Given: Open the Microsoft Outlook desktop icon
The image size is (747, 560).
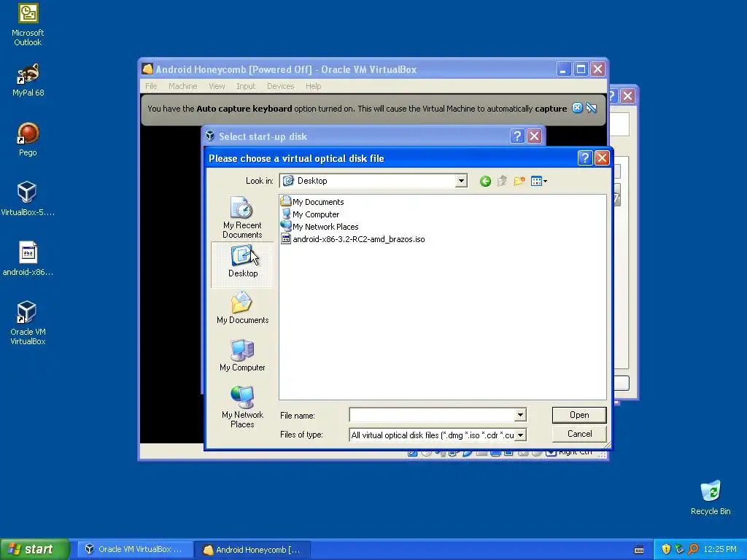Looking at the screenshot, I should [x=28, y=25].
